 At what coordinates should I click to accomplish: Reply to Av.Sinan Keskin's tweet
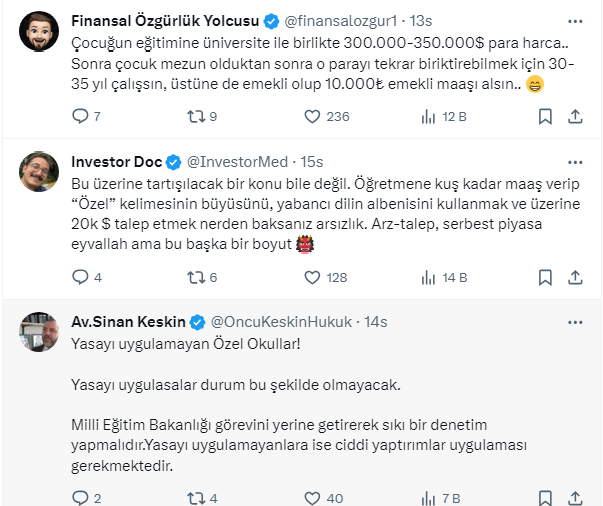(81, 497)
